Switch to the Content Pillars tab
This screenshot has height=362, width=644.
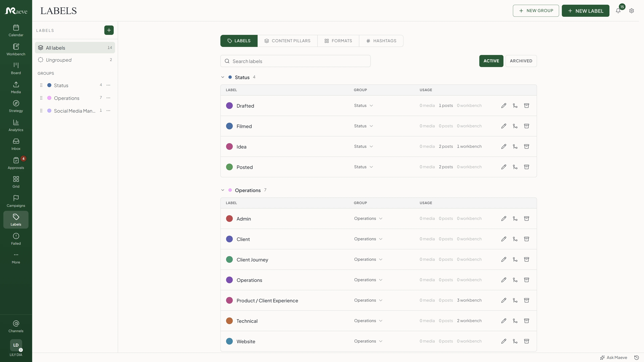coord(287,41)
